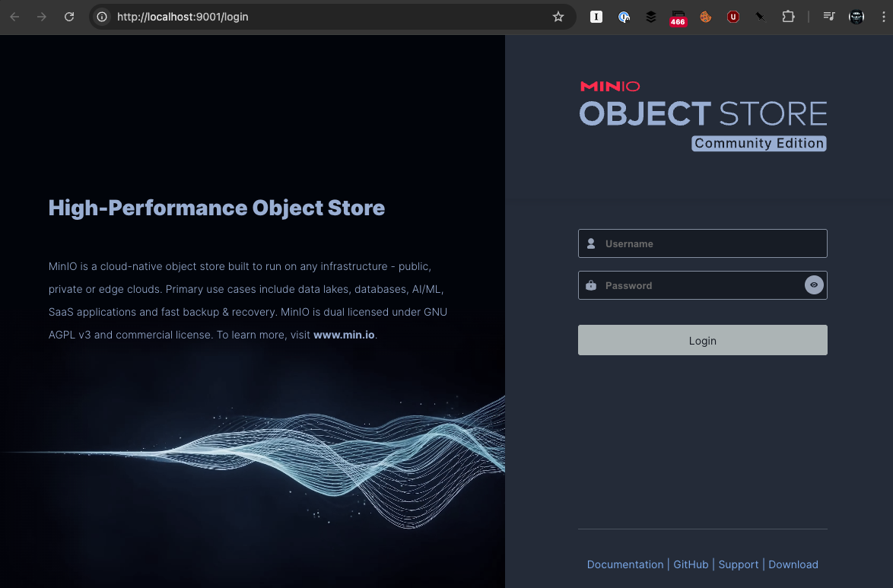The width and height of the screenshot is (893, 588).
Task: Focus the Password input field
Action: 702,285
